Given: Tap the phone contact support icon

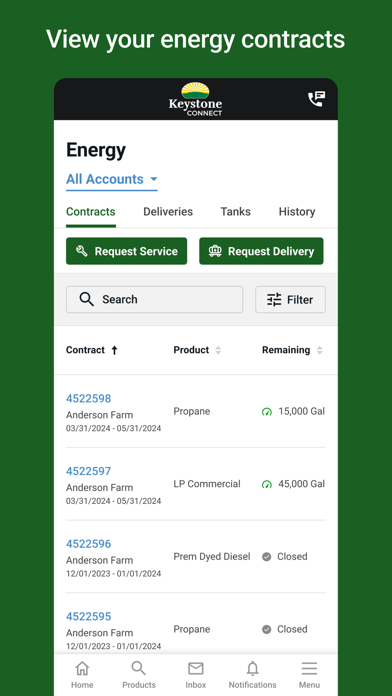Looking at the screenshot, I should pyautogui.click(x=317, y=99).
